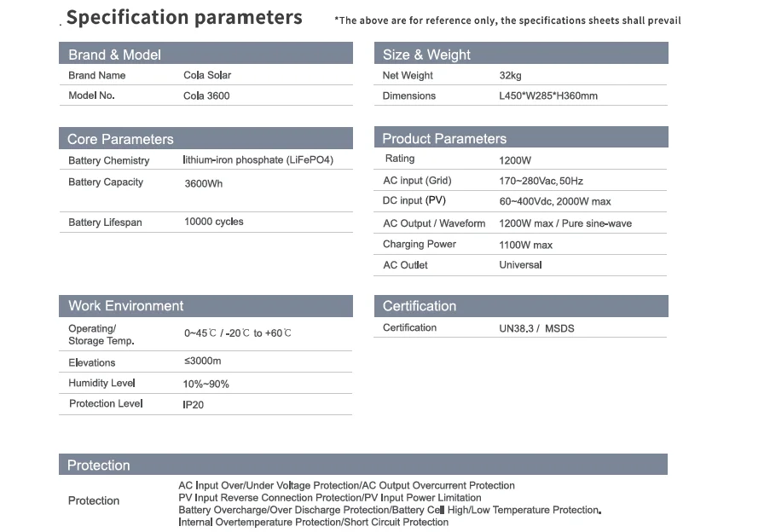
Task: Click the Cola 3600 model number value
Action: point(206,95)
